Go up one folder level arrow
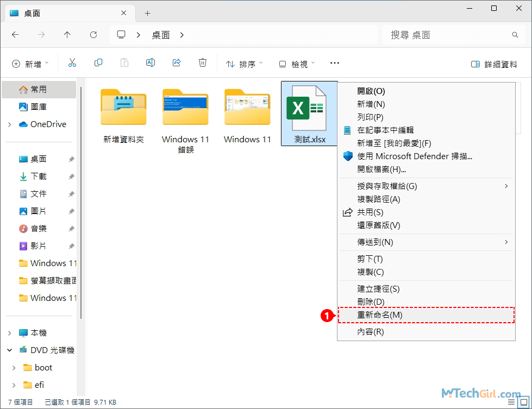Image resolution: width=532 pixels, height=409 pixels. point(67,35)
